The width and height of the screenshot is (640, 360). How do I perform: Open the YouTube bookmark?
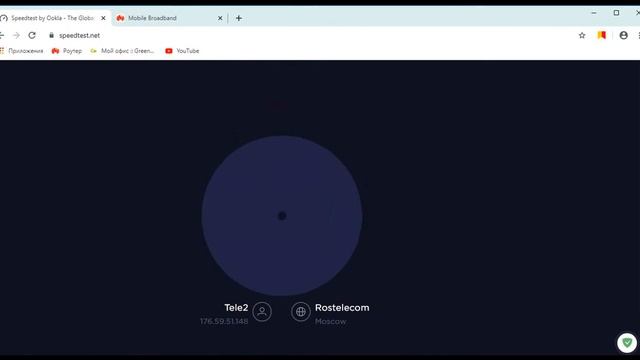182,51
